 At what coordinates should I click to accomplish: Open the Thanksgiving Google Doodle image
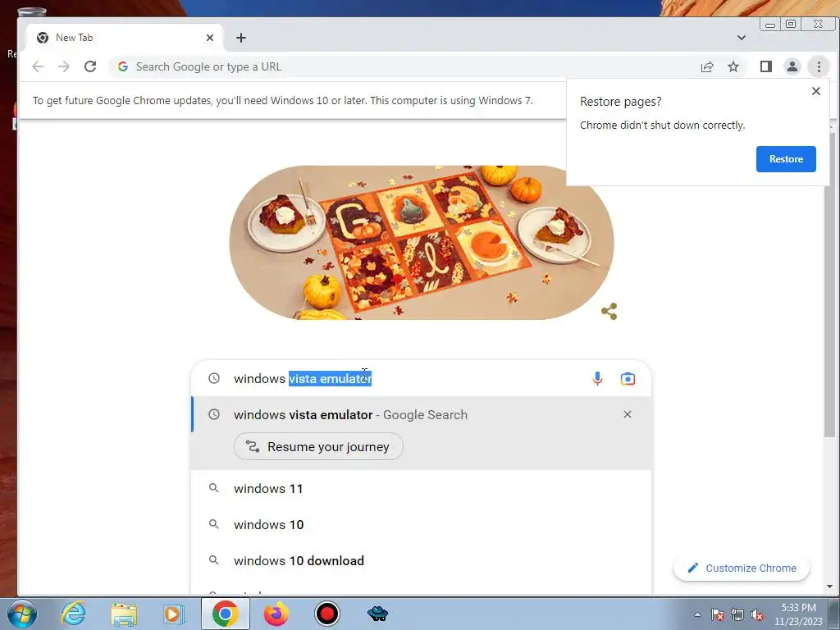(422, 243)
